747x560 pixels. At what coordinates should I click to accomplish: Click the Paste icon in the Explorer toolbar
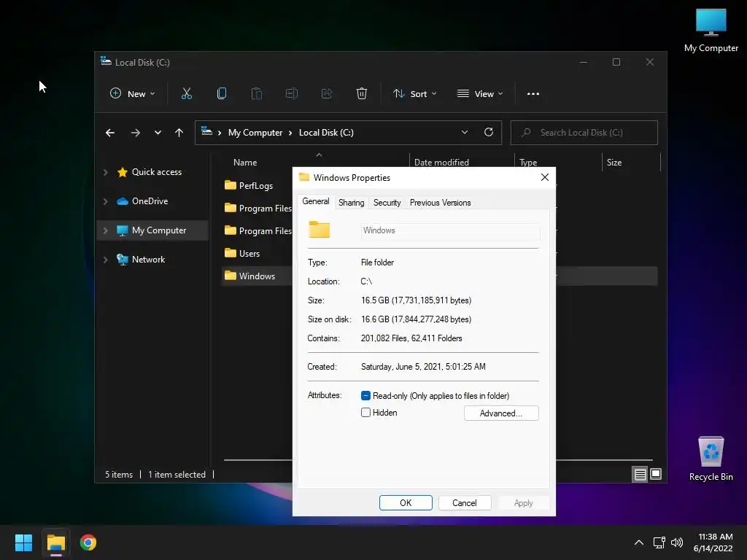point(256,94)
